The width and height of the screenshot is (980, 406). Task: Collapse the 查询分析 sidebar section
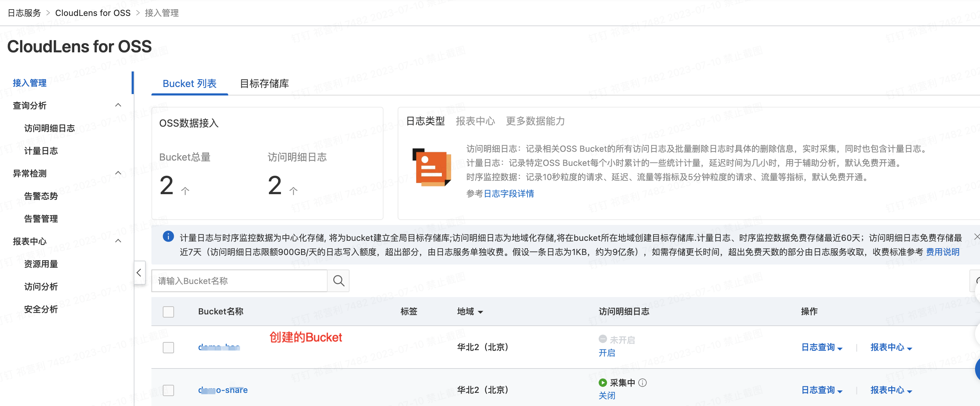tap(118, 105)
